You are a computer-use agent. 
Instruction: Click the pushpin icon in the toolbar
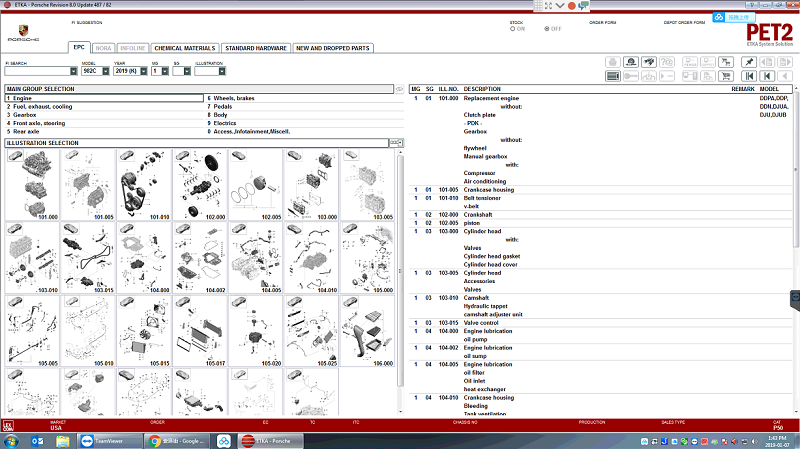pos(748,62)
